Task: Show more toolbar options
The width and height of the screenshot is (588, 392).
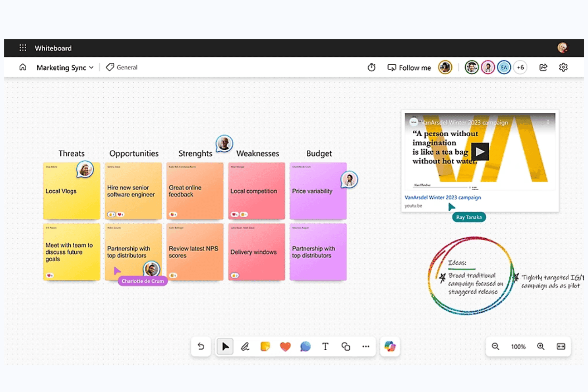Action: click(366, 346)
